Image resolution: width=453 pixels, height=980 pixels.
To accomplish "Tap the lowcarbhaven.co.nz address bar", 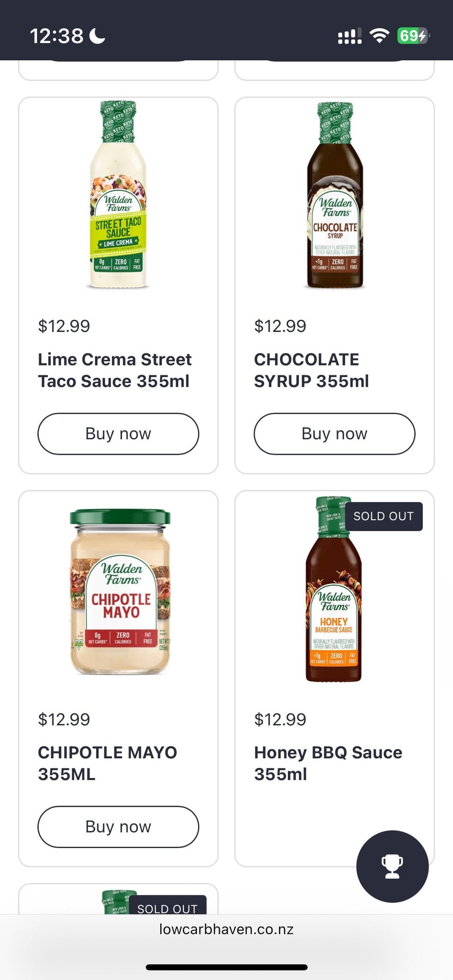I will pos(226,929).
